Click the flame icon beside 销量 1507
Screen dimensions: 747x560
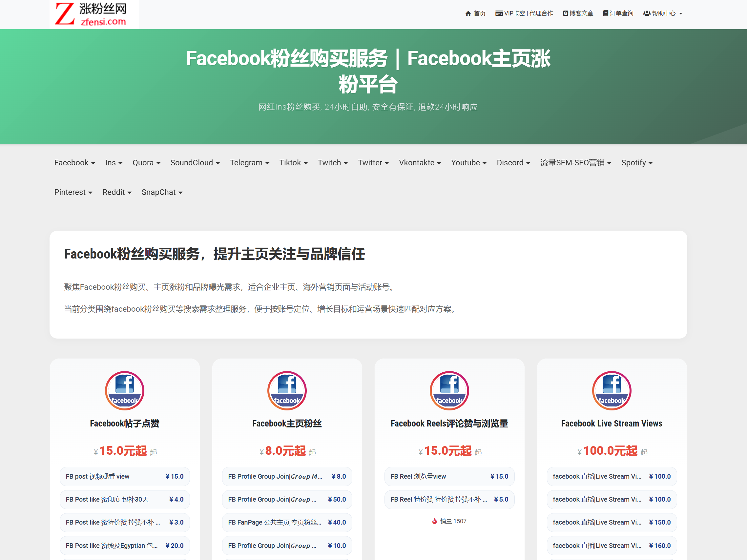[435, 521]
